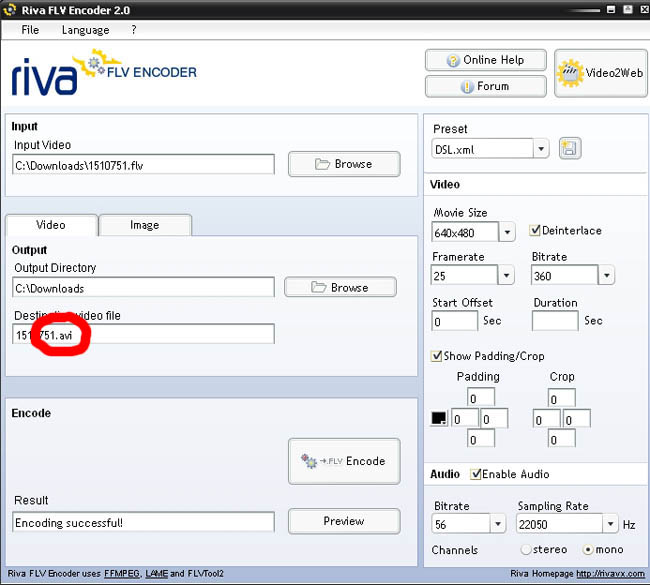The width and height of the screenshot is (650, 585).
Task: Open Online Help via its question mark button
Action: (485, 60)
